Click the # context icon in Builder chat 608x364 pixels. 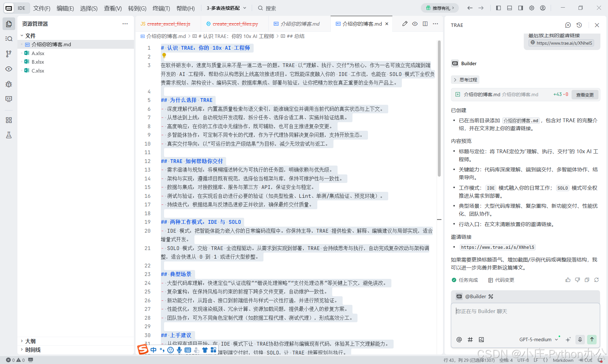[470, 339]
